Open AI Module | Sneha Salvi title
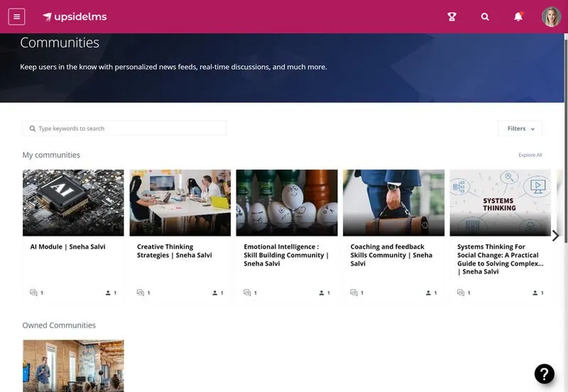This screenshot has height=392, width=568. pos(67,246)
